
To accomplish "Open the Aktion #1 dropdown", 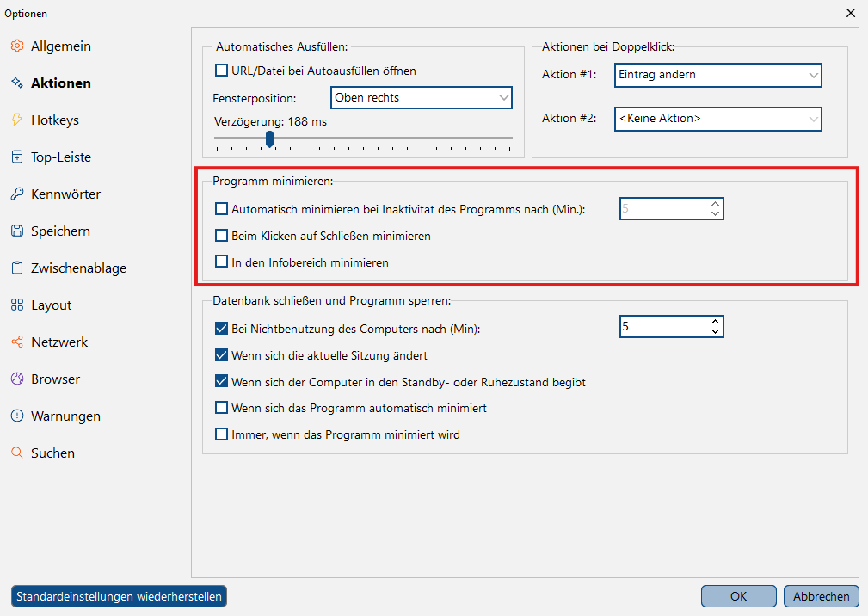I will click(718, 75).
